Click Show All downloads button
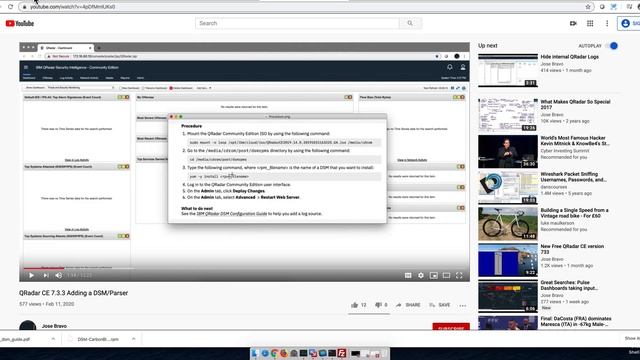 pos(632,338)
